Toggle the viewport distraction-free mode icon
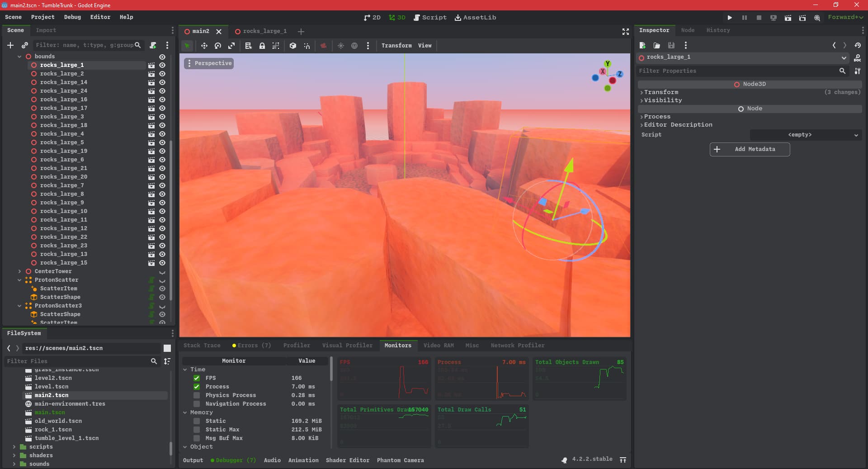Viewport: 868px width, 469px height. coord(625,31)
